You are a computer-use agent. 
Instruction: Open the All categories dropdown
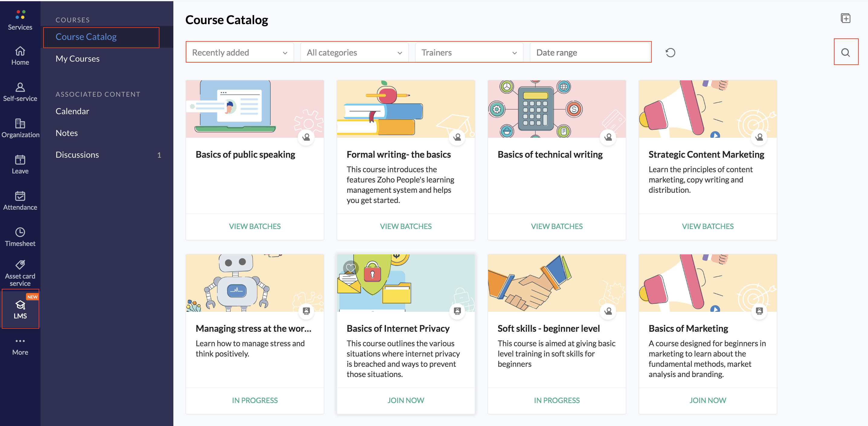[x=354, y=53]
